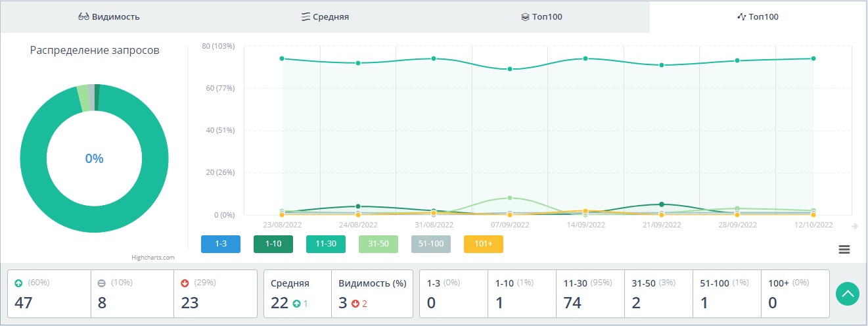
Task: Click the red down-arrow dropped positions icon
Action: pyautogui.click(x=184, y=283)
